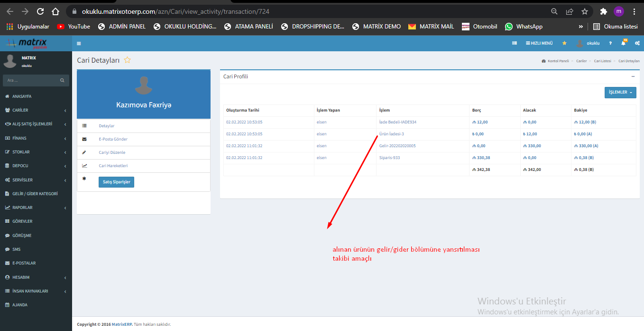This screenshot has height=331, width=644.
Task: Click the Cariyi Düzenle link
Action: (112, 152)
